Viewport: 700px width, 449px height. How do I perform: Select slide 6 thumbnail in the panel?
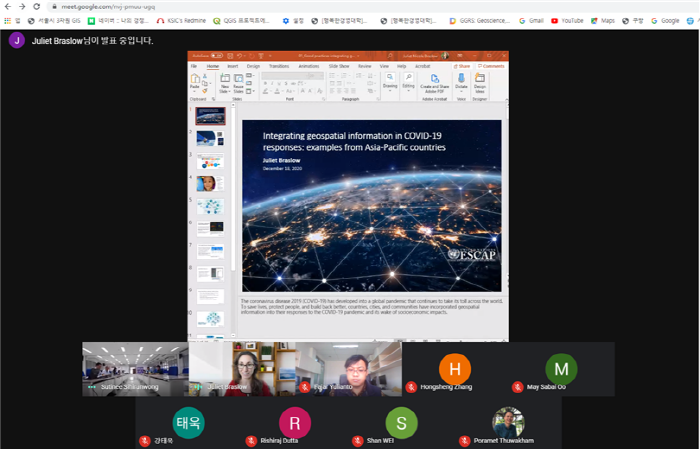click(210, 229)
